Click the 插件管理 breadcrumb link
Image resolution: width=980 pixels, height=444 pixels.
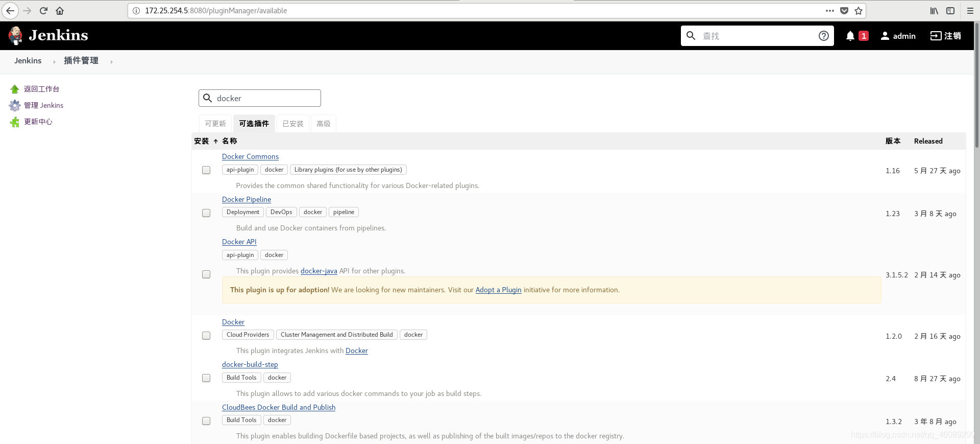coord(81,61)
